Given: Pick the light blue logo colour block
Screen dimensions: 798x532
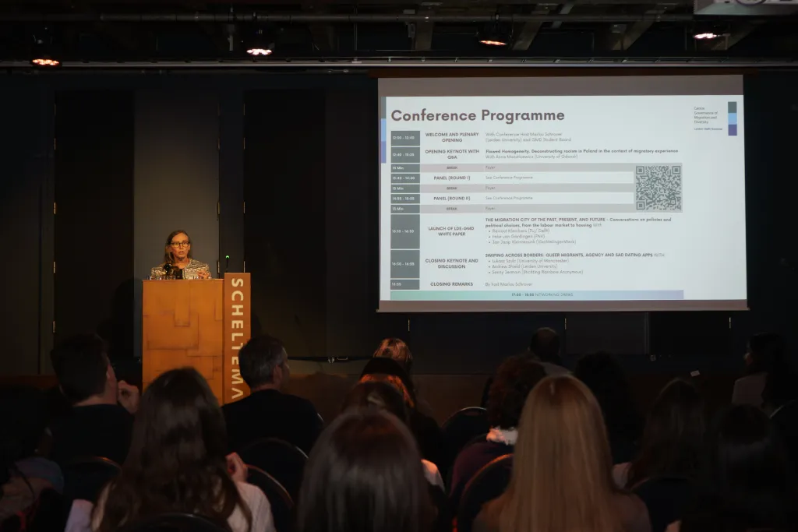Looking at the screenshot, I should coord(732,118).
